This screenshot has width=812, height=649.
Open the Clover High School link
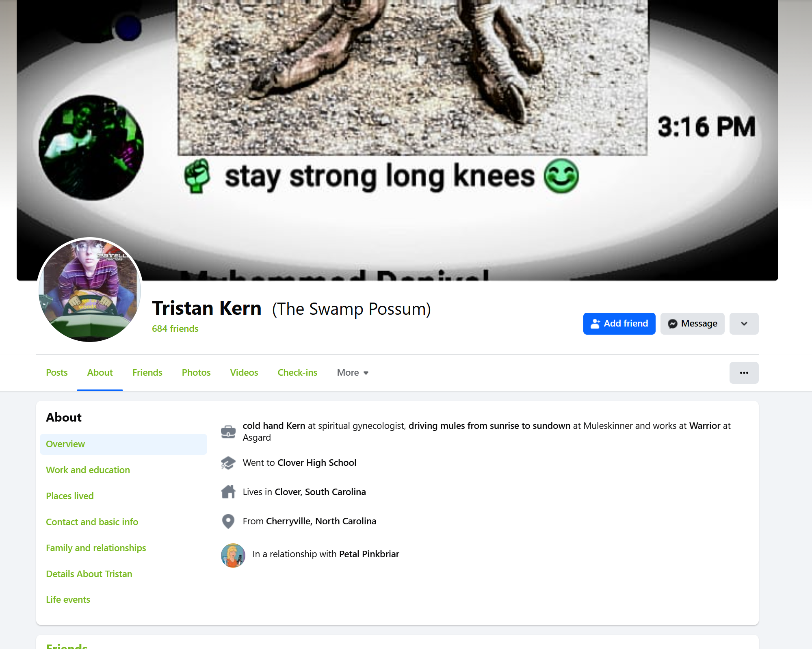pos(317,463)
